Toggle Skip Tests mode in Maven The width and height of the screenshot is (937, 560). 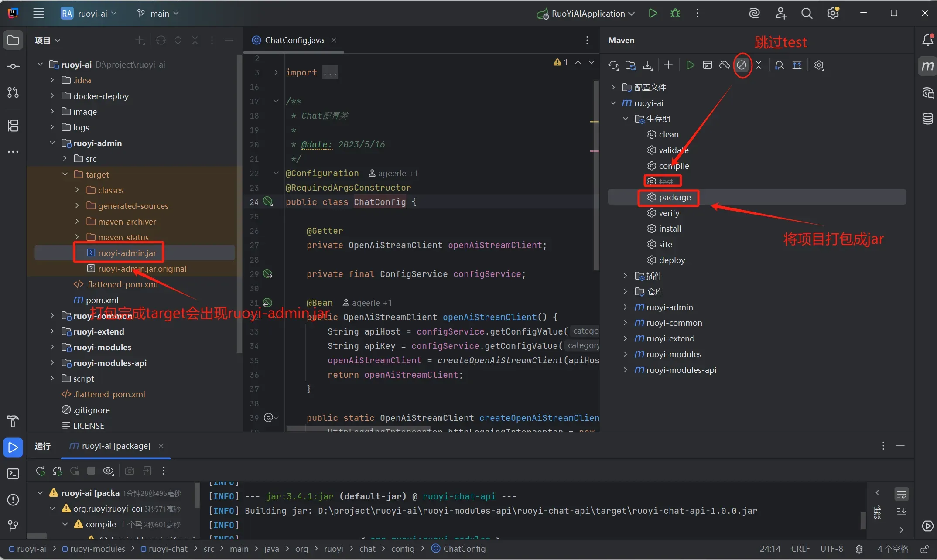742,65
